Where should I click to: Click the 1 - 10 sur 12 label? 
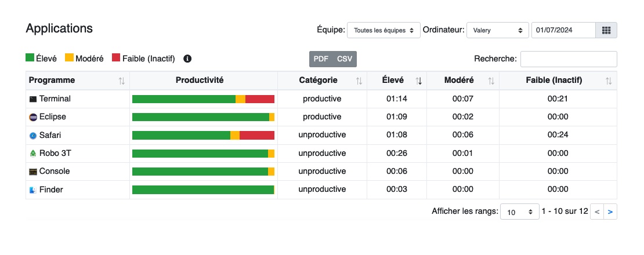565,212
